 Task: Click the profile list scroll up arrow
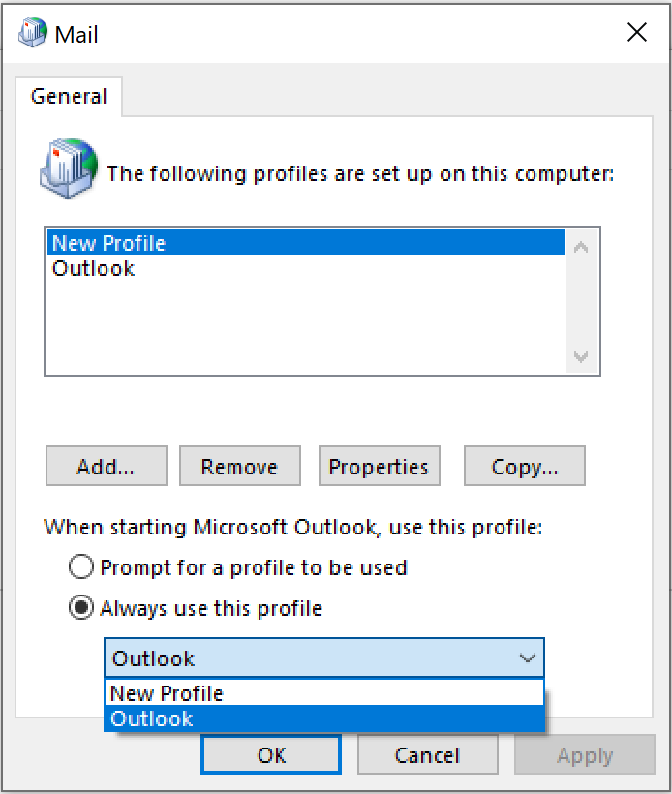pyautogui.click(x=581, y=247)
